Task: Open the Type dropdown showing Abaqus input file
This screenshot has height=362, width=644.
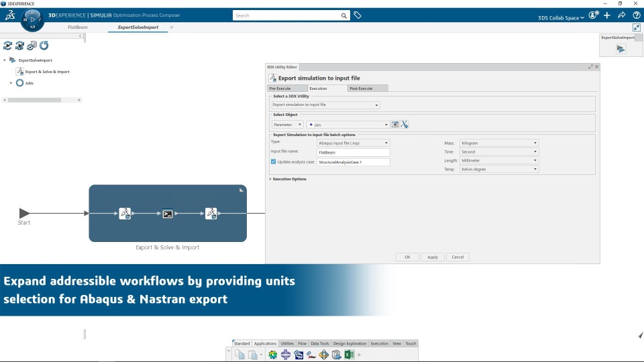Action: click(354, 143)
